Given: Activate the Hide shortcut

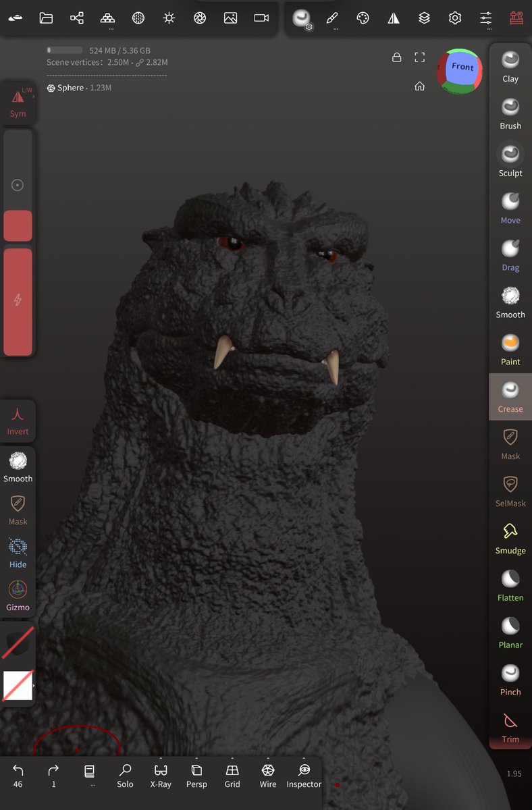Looking at the screenshot, I should coord(18,553).
